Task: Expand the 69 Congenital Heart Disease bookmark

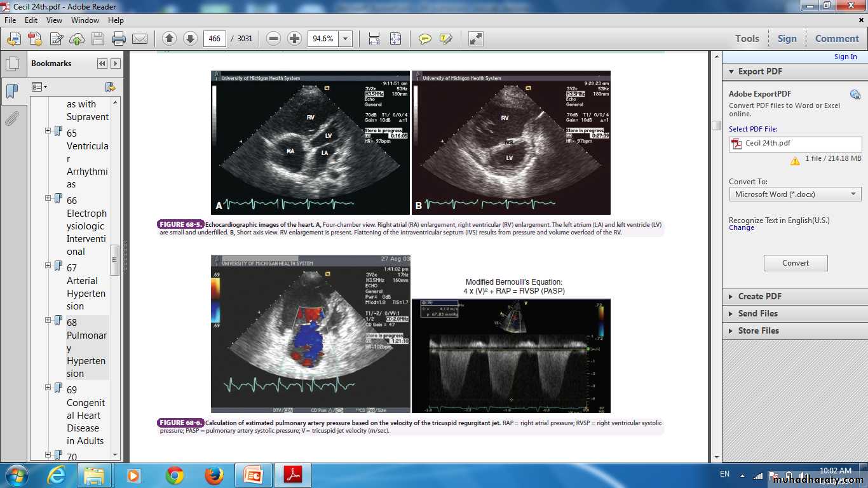Action: 48,388
